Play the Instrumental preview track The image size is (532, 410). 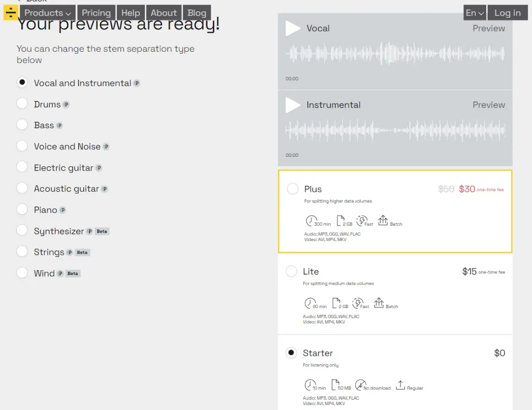click(293, 105)
